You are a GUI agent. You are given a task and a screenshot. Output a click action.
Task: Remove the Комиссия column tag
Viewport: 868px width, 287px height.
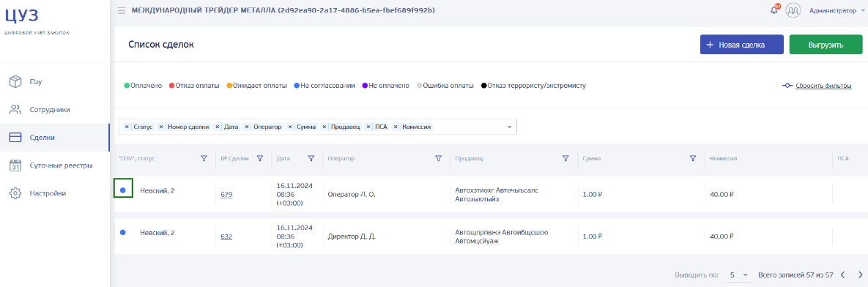[x=396, y=127]
